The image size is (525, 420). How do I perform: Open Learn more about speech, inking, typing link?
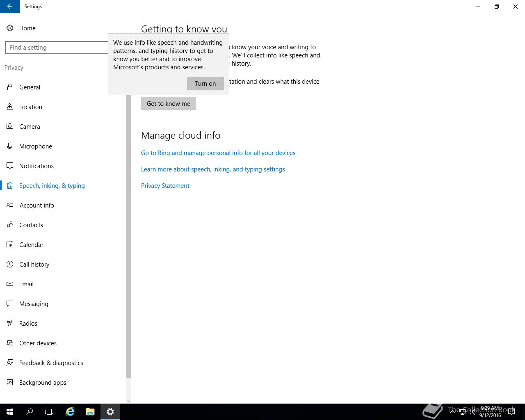[x=213, y=169]
